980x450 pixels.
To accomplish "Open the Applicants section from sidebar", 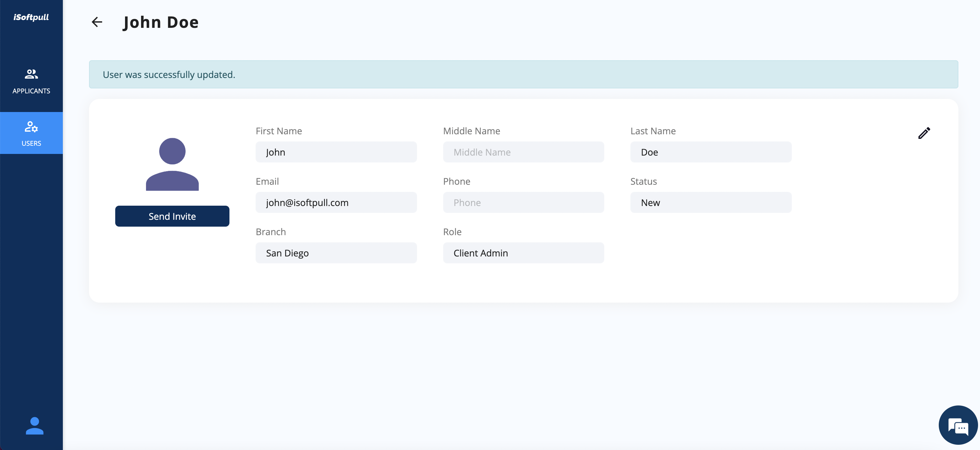I will pyautogui.click(x=31, y=81).
